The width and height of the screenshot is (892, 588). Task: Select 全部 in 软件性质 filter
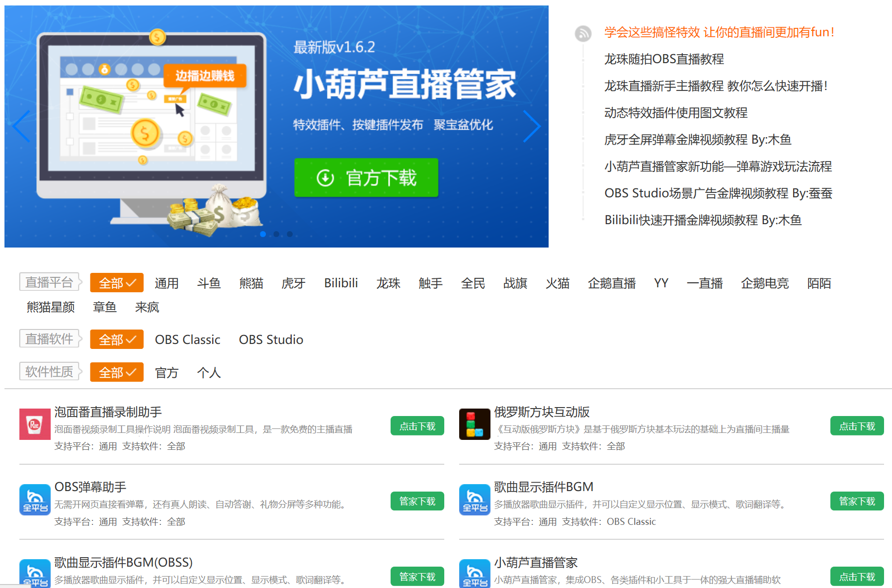tap(117, 372)
